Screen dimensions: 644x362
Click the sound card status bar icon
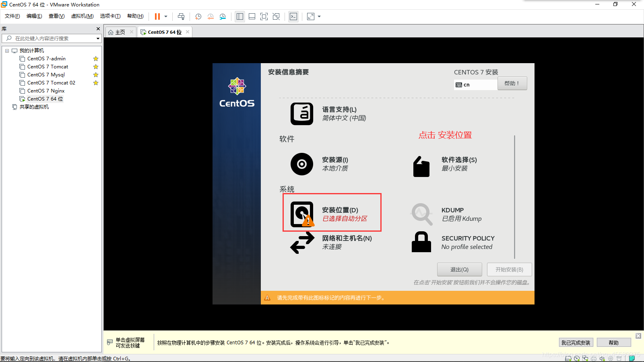coord(602,358)
